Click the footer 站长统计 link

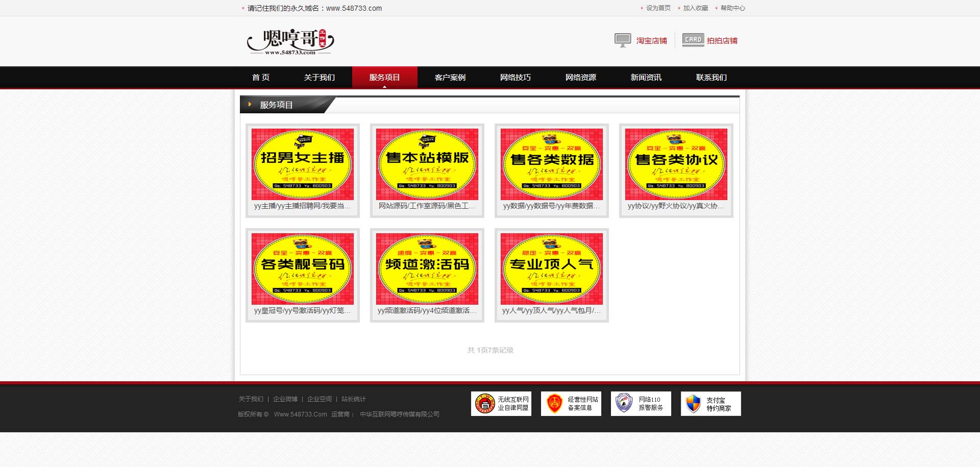354,399
